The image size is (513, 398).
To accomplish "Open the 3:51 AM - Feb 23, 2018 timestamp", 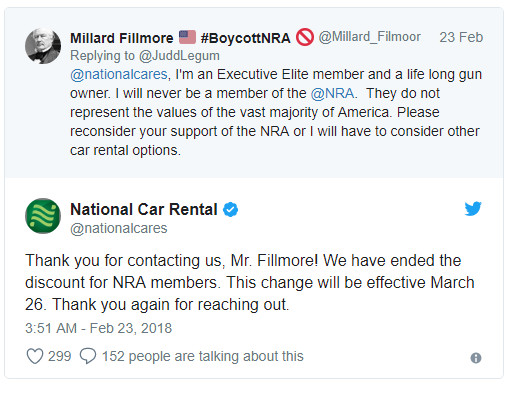I will point(98,328).
